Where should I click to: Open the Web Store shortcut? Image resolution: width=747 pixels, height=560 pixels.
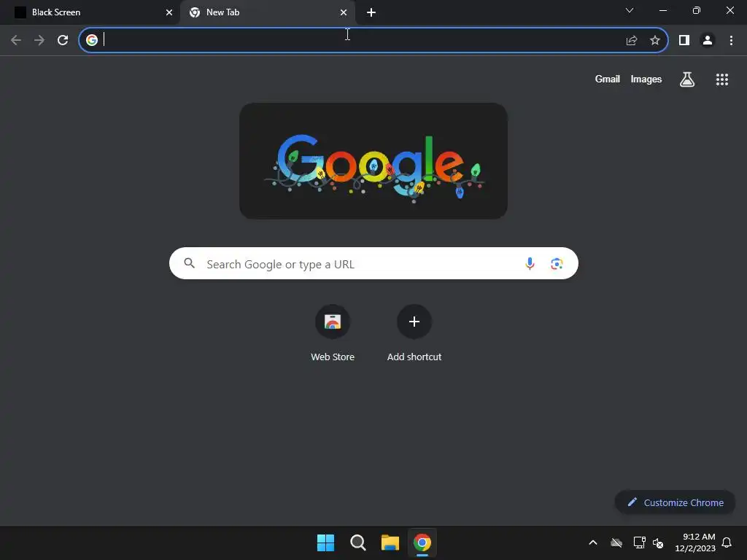(333, 333)
